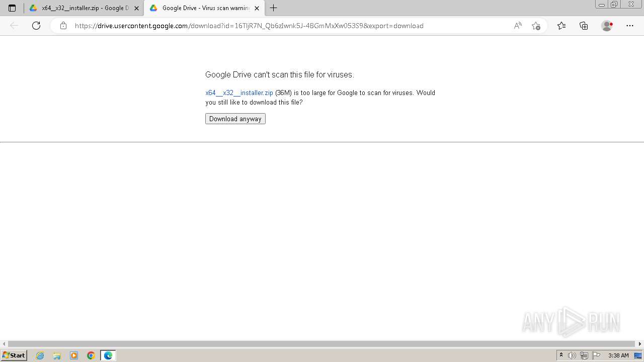Viewport: 644px width, 362px height.
Task: Open File Explorer from the taskbar
Action: coord(57,355)
